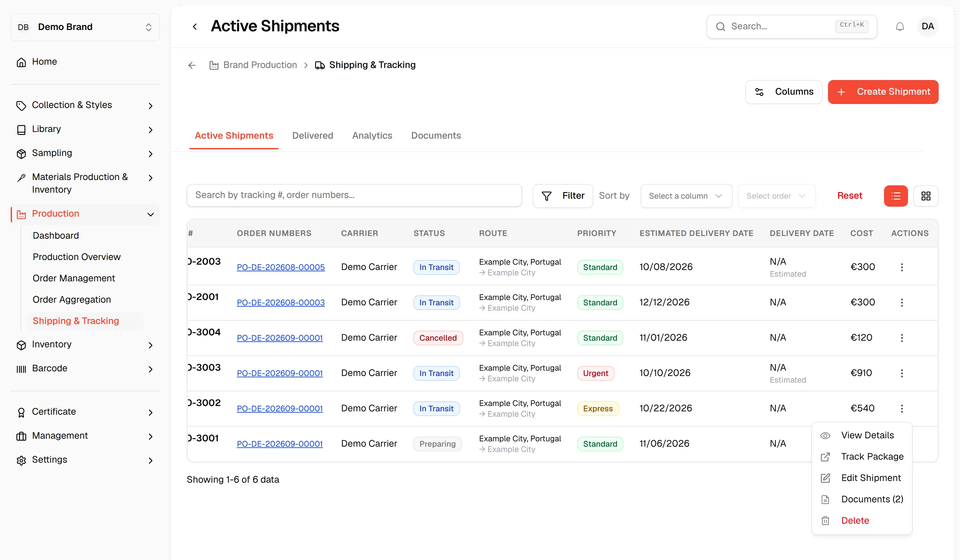
Task: Open the Select a column dropdown
Action: tap(686, 196)
